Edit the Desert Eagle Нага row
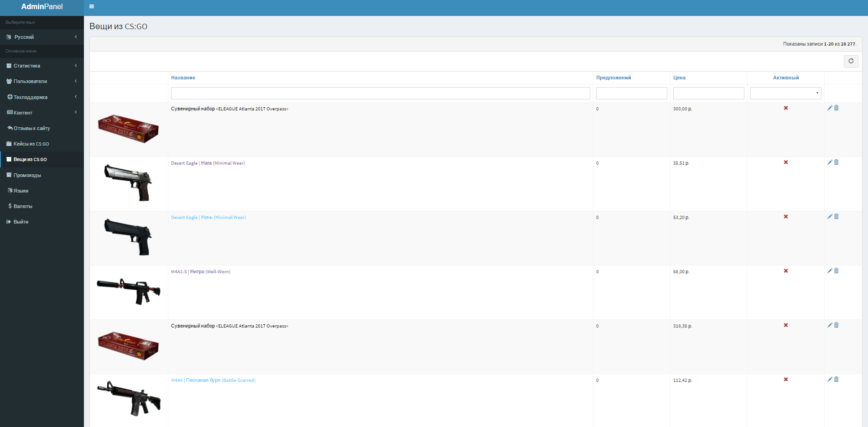Viewport: 868px width, 427px height. (830, 162)
